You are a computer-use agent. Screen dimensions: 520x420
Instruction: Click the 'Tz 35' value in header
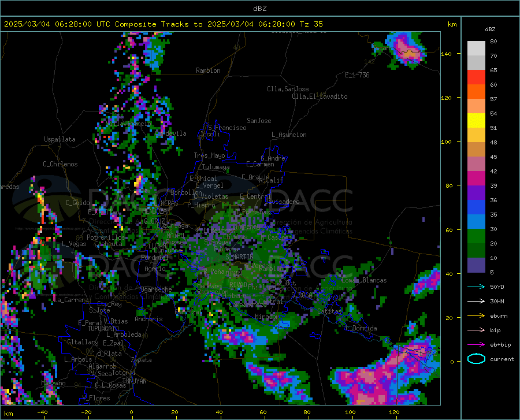click(311, 24)
